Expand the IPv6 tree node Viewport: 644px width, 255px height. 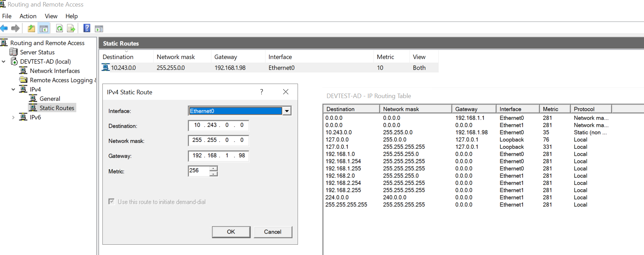[13, 117]
